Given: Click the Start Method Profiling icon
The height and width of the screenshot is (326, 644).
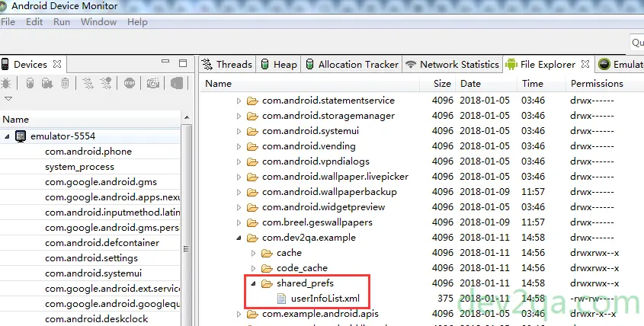Looking at the screenshot, I should pos(106,83).
